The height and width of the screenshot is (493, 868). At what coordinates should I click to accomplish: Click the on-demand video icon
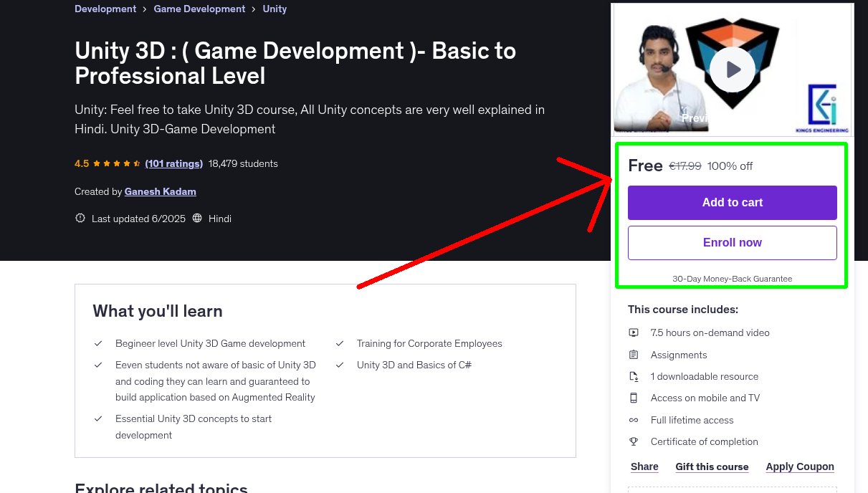tap(634, 332)
